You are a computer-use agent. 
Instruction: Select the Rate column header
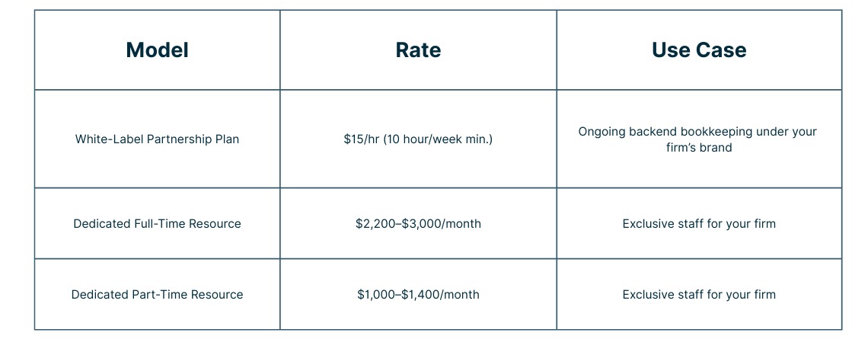418,50
